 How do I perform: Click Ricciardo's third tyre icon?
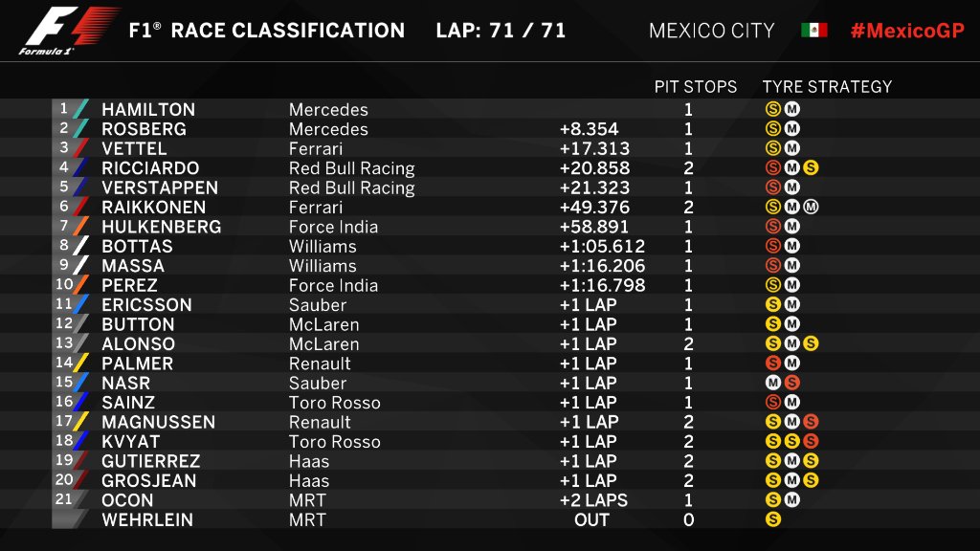pyautogui.click(x=812, y=168)
